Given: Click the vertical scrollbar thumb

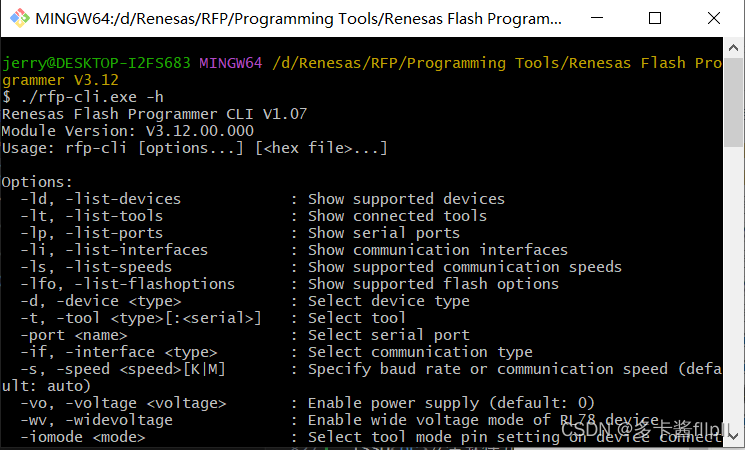Looking at the screenshot, I should (x=733, y=103).
